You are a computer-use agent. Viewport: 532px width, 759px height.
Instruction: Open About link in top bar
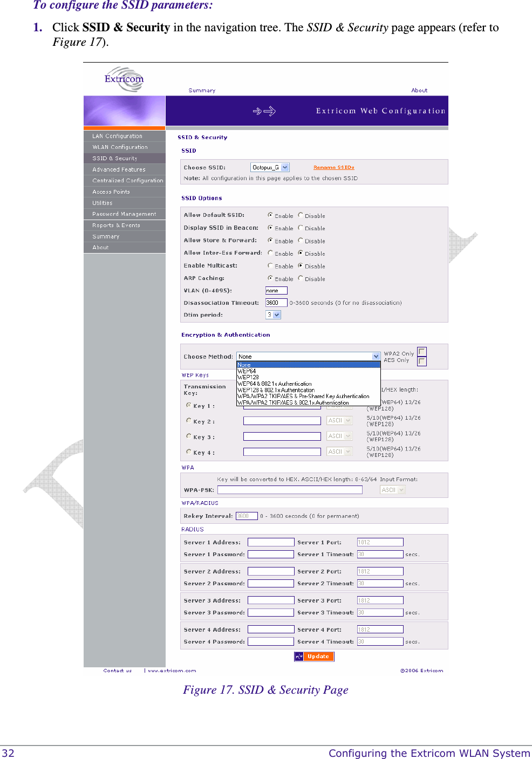(x=419, y=91)
